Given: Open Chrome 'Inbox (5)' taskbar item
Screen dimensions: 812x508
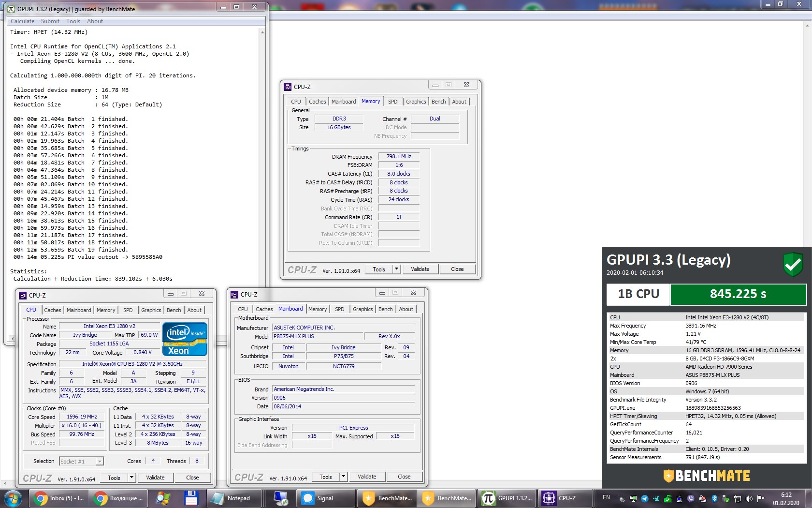Looking at the screenshot, I should tap(58, 498).
